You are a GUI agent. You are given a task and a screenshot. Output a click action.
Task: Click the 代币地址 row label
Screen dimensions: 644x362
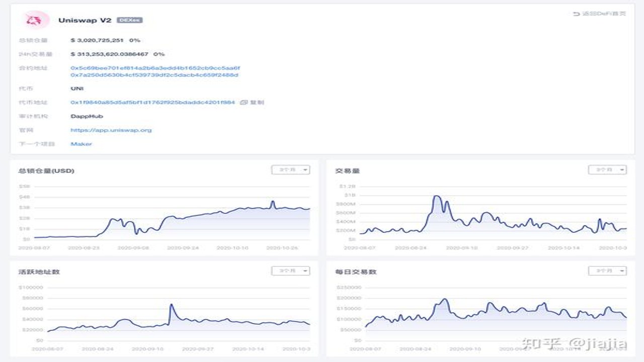pyautogui.click(x=33, y=102)
